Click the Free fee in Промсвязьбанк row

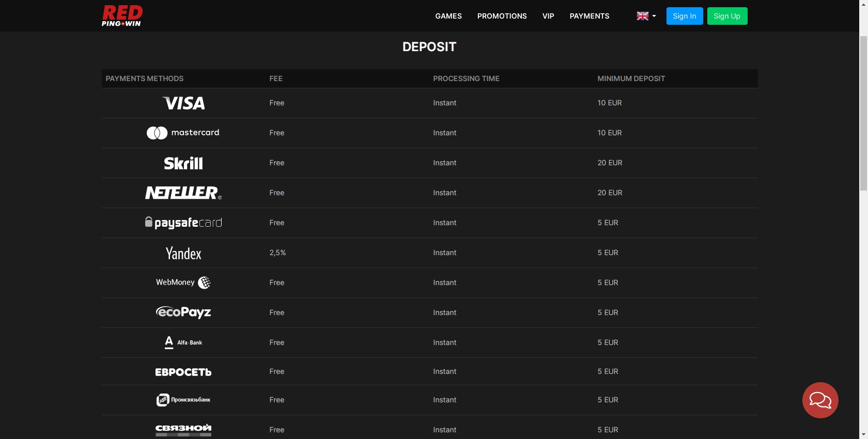point(277,400)
